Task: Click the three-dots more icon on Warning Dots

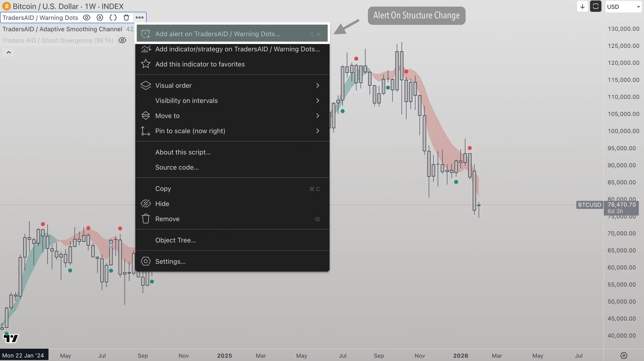Action: click(140, 18)
